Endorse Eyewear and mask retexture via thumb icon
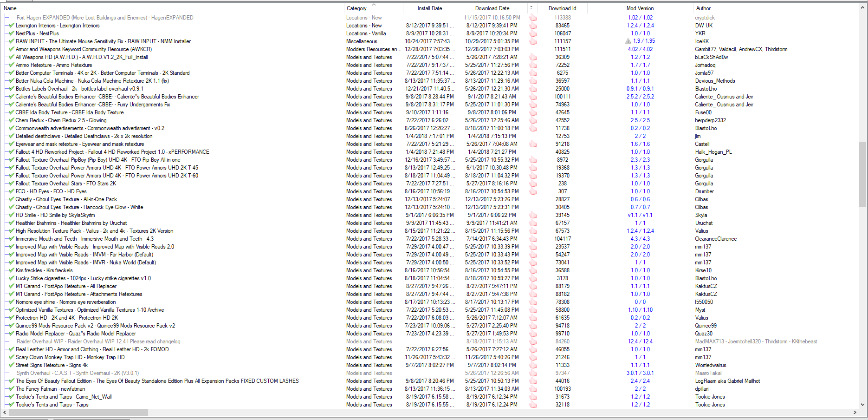The image size is (868, 420). (x=533, y=144)
